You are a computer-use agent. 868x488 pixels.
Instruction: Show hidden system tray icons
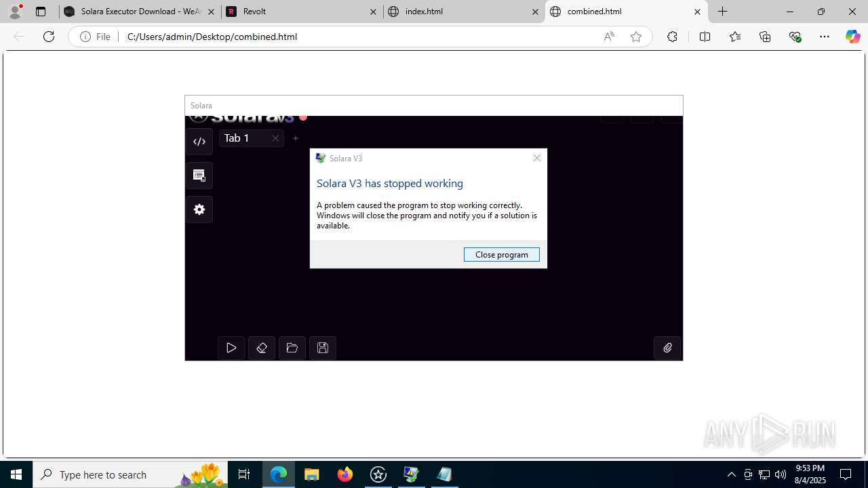coord(732,474)
